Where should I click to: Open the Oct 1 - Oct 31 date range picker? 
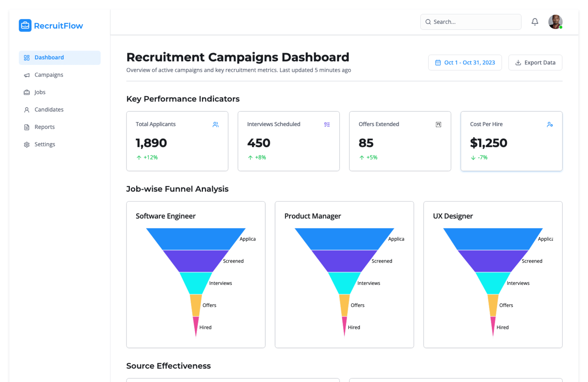point(465,62)
